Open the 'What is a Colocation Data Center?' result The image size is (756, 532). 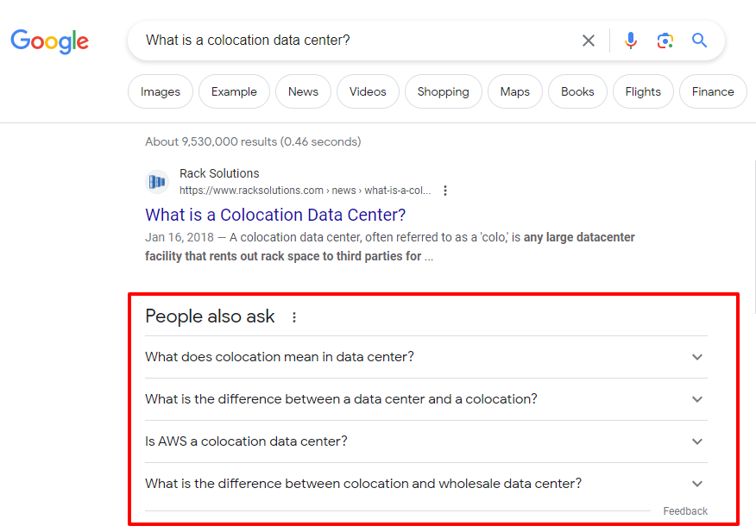tap(275, 215)
